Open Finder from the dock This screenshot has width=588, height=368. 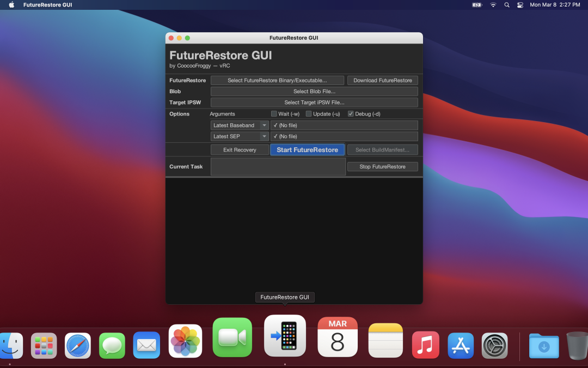coord(11,346)
